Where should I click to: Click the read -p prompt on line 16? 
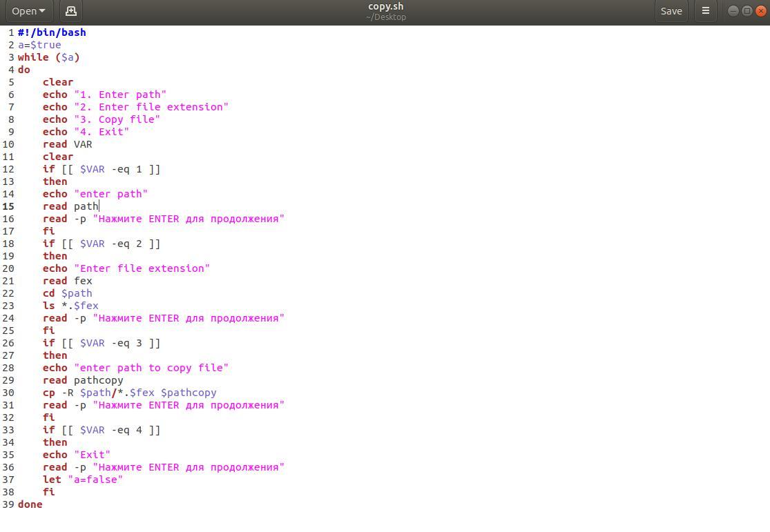(x=164, y=219)
